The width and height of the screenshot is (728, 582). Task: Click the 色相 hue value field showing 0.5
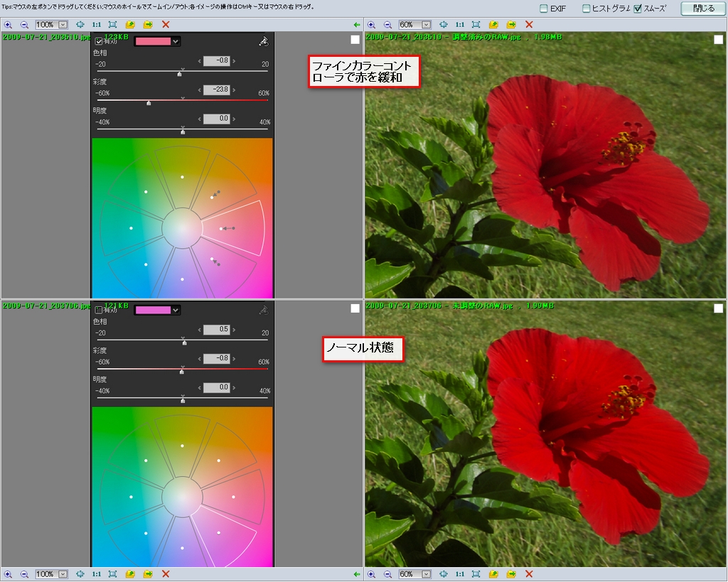point(216,330)
